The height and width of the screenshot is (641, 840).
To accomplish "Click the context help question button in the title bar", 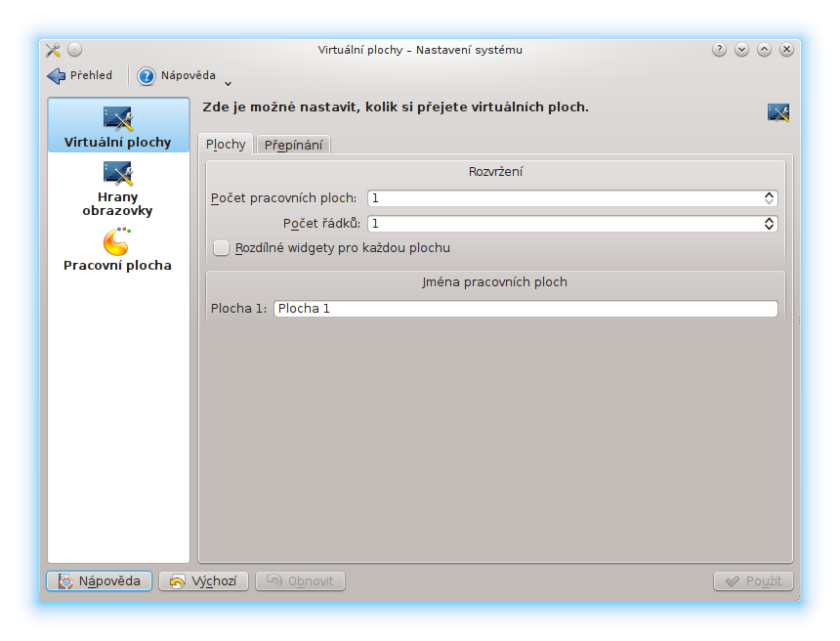I will 720,50.
